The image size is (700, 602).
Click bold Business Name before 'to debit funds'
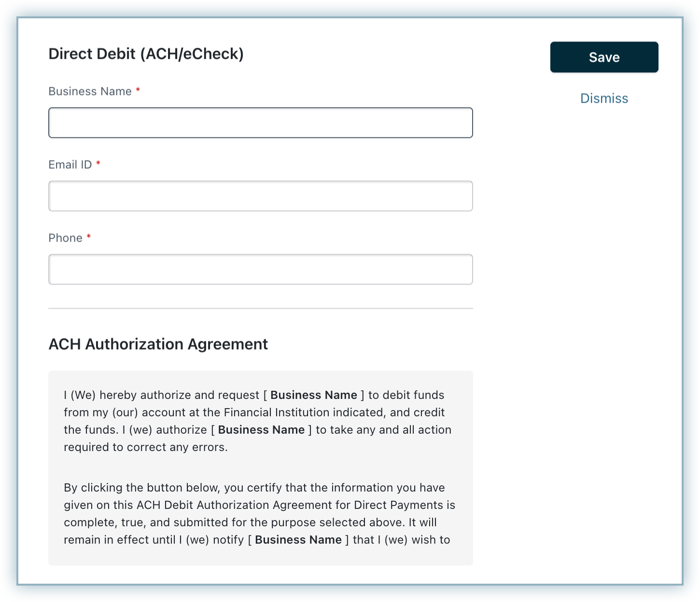click(313, 395)
